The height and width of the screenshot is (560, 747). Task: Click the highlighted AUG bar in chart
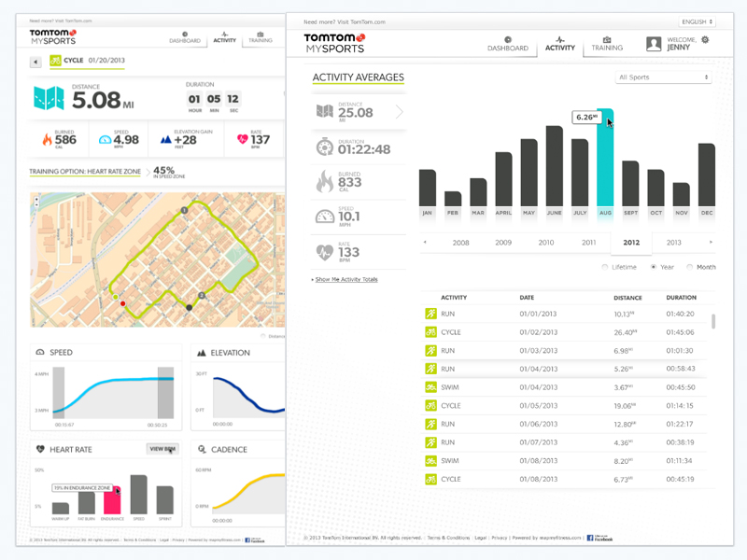click(x=605, y=158)
